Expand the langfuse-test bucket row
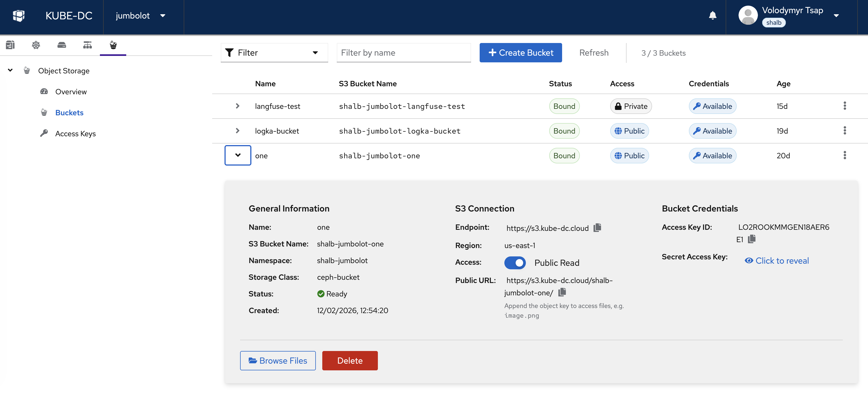 click(x=238, y=106)
